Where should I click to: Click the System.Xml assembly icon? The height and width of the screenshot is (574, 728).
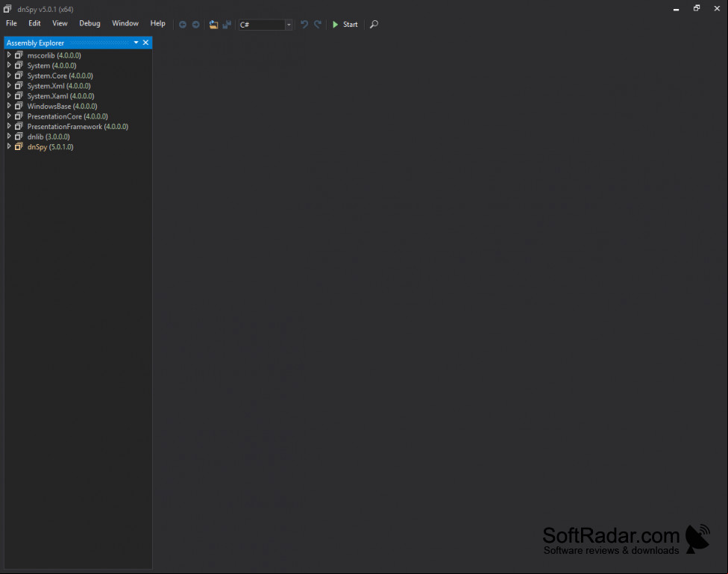[19, 86]
